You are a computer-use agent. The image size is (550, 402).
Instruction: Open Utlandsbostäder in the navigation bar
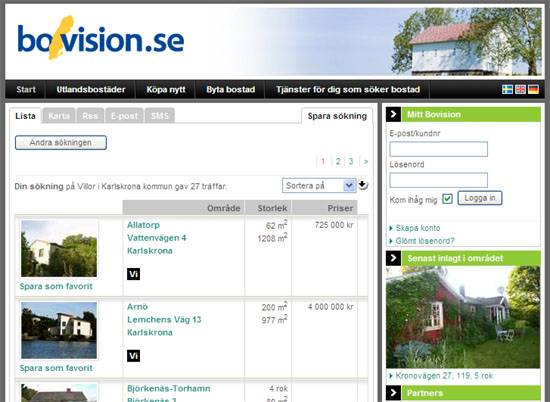91,89
